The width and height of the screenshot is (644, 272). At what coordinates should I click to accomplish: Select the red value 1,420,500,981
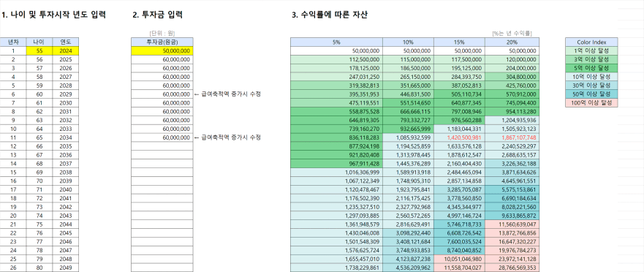click(460, 137)
